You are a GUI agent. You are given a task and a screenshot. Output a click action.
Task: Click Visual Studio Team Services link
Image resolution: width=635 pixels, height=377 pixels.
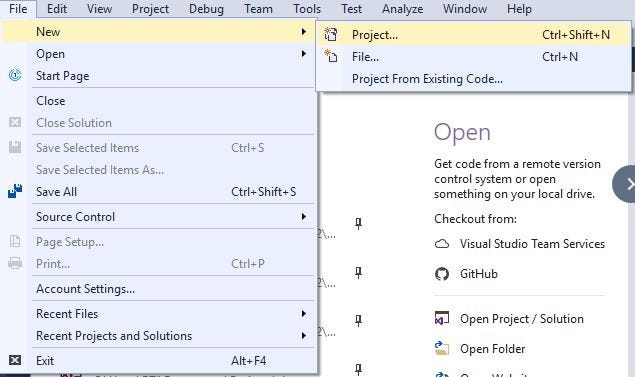click(532, 244)
